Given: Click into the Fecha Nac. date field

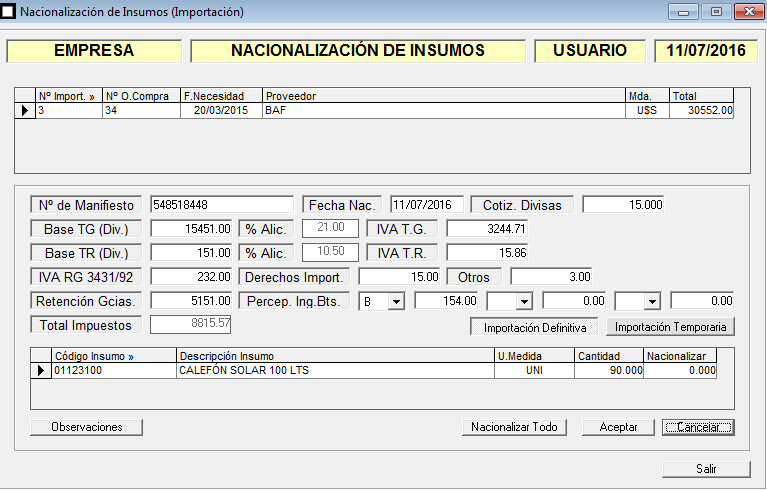Looking at the screenshot, I should click(427, 205).
